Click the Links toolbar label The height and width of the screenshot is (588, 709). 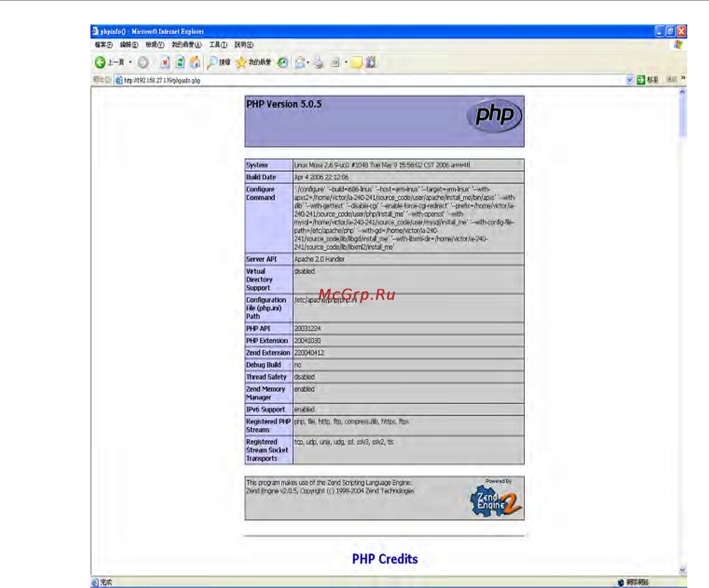click(672, 80)
